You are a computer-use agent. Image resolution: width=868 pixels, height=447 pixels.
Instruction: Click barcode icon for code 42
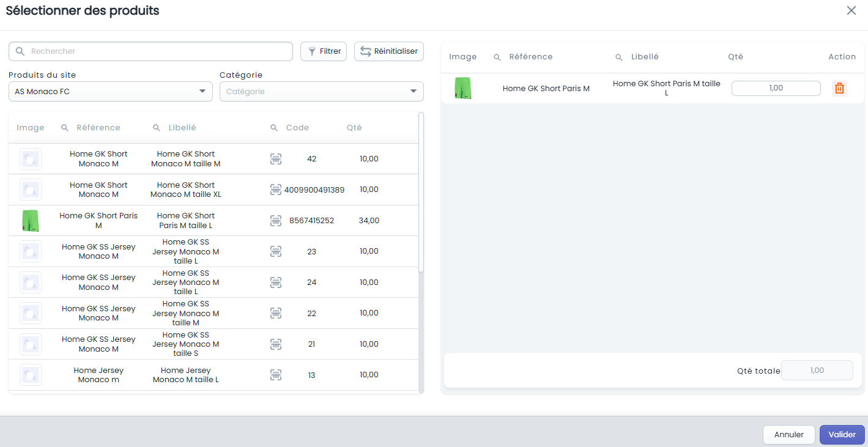[x=276, y=159]
